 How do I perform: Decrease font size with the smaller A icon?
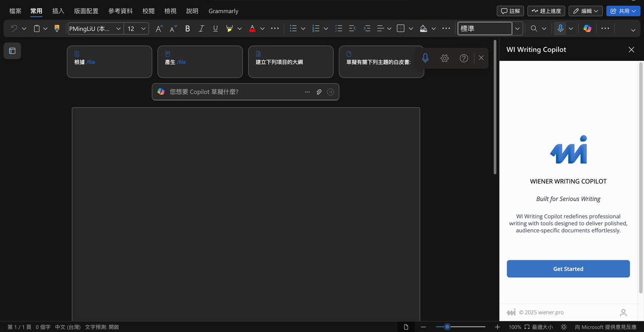(x=173, y=29)
